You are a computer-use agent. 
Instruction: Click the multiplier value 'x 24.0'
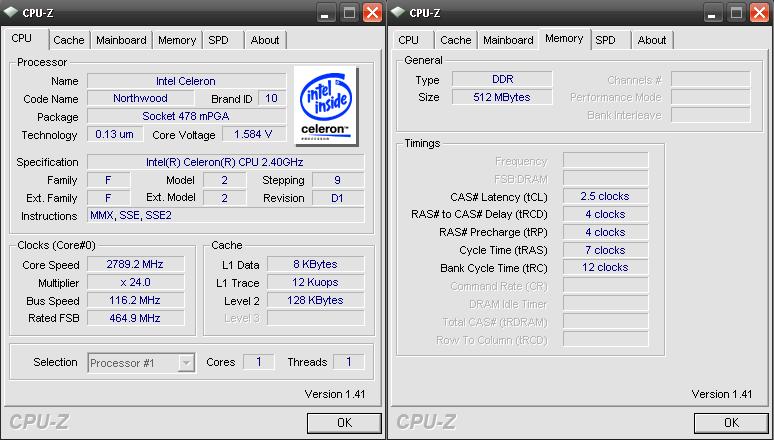135,282
